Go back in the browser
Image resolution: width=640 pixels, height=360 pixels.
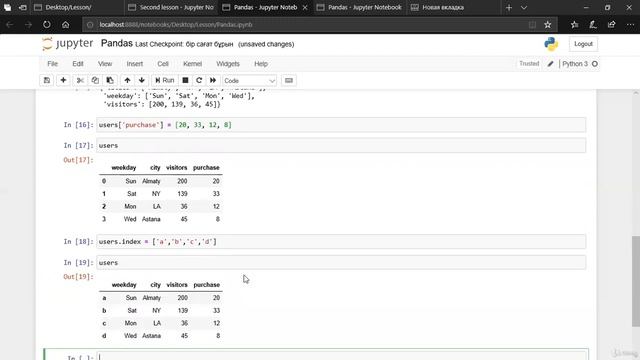(10, 24)
